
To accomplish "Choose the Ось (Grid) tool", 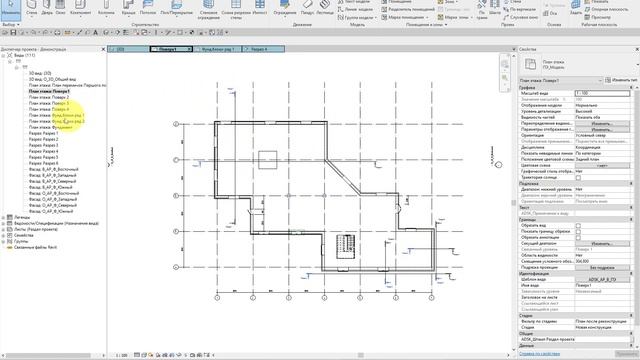I will tap(550, 13).
